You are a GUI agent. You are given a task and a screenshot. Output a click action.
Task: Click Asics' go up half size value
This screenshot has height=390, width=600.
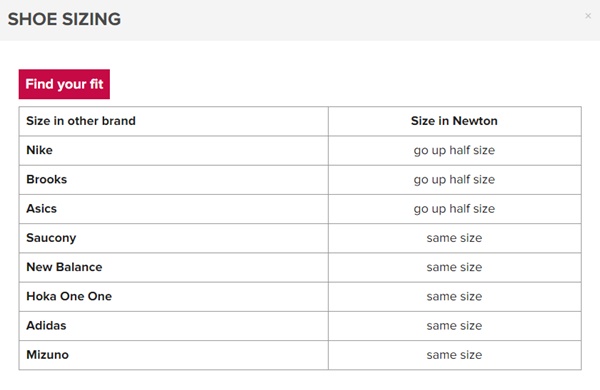tap(454, 209)
